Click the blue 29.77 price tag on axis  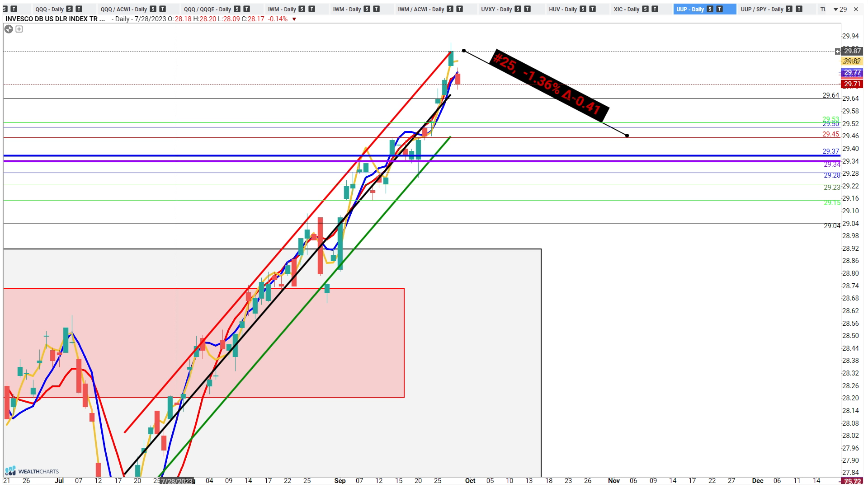[x=852, y=72]
